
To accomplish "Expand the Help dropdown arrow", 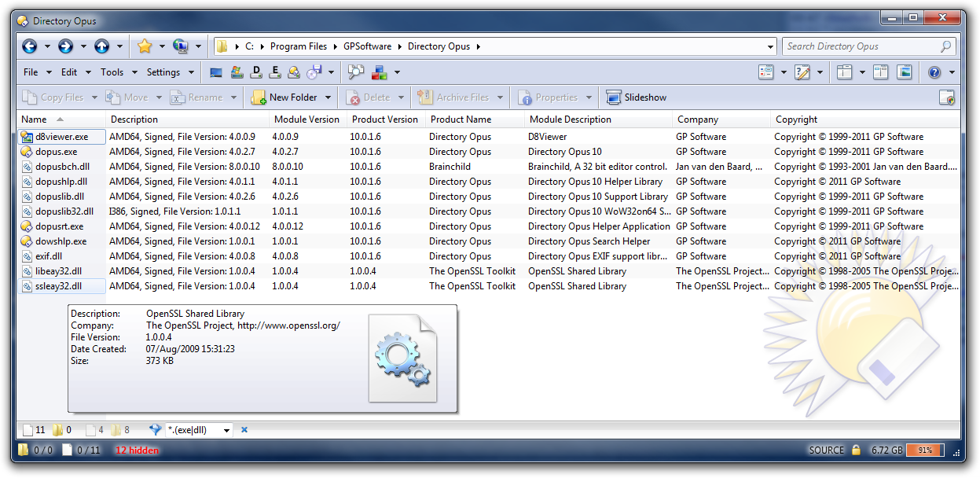I will click(952, 72).
